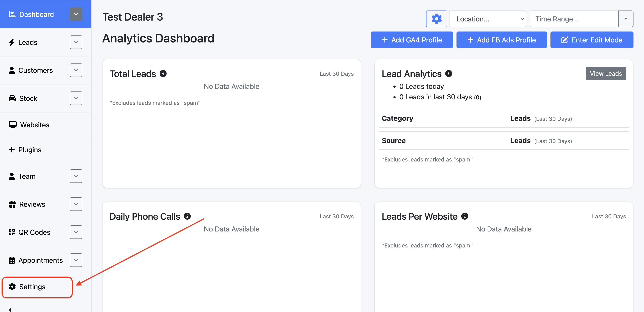644x312 pixels.
Task: Open the Websites menu item
Action: click(x=35, y=125)
